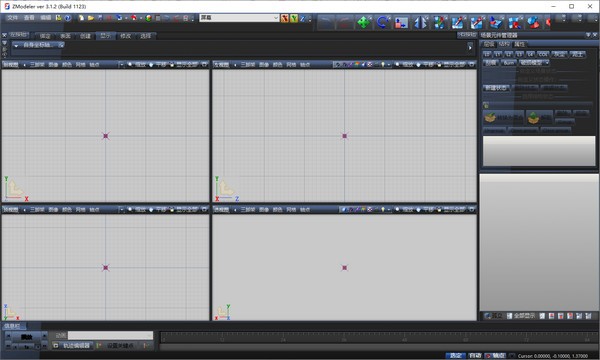Click the command bar right arrow
This screenshot has height=360, width=600.
point(470,47)
